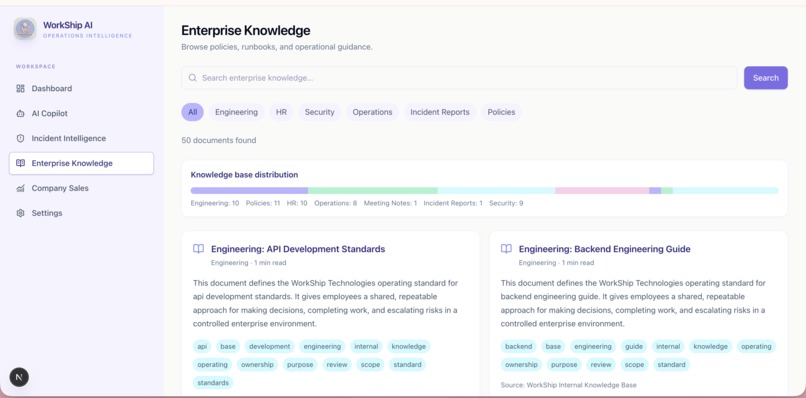Click 'scope' tag on Backend Engineering Guide card
Viewport: 806px width, 398px height.
tap(634, 365)
